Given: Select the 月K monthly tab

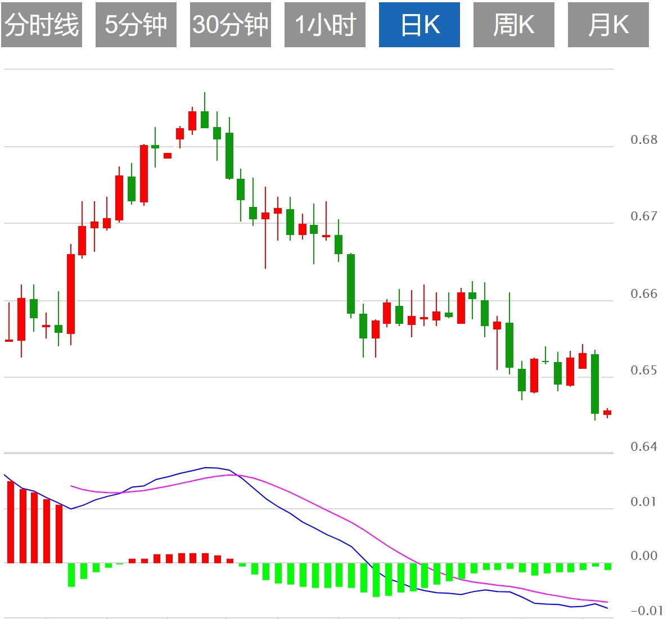Looking at the screenshot, I should pos(608,25).
